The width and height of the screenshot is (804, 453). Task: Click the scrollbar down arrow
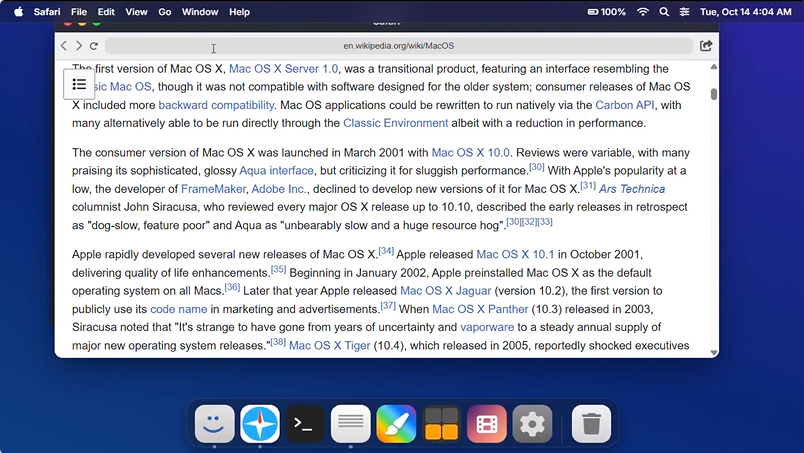(714, 353)
